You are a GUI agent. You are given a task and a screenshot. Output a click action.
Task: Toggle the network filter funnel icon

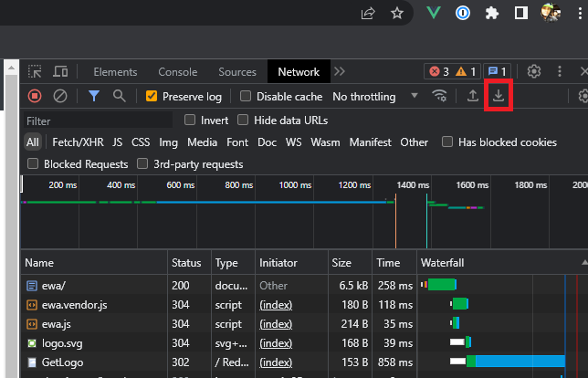(94, 96)
